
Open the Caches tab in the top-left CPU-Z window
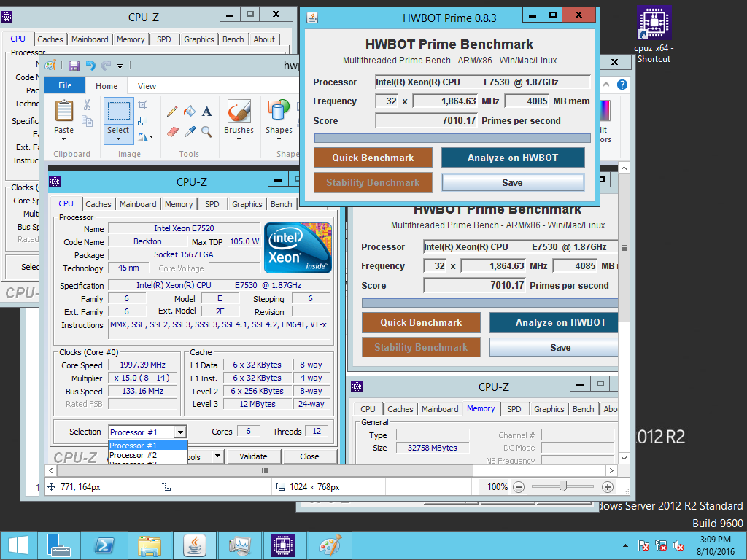(50, 39)
